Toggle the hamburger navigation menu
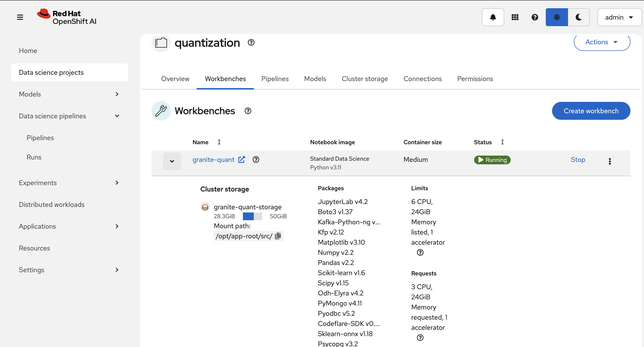This screenshot has width=644, height=347. coord(20,17)
